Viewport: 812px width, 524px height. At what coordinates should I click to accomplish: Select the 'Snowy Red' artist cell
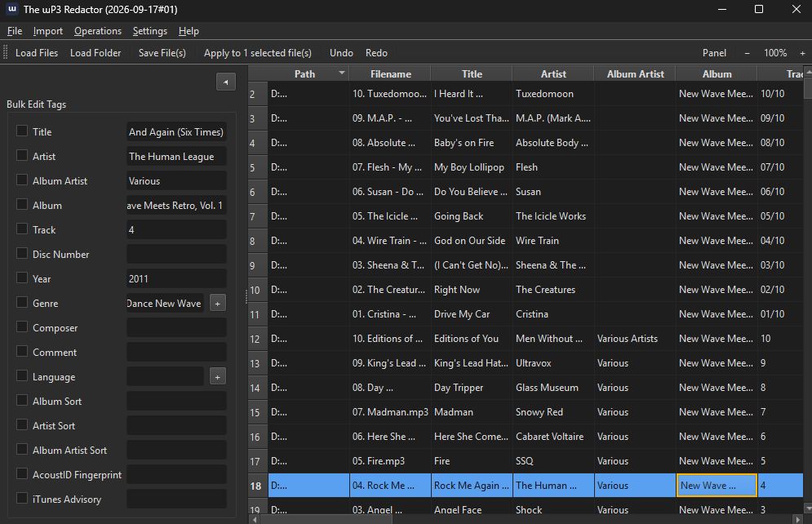[553, 412]
